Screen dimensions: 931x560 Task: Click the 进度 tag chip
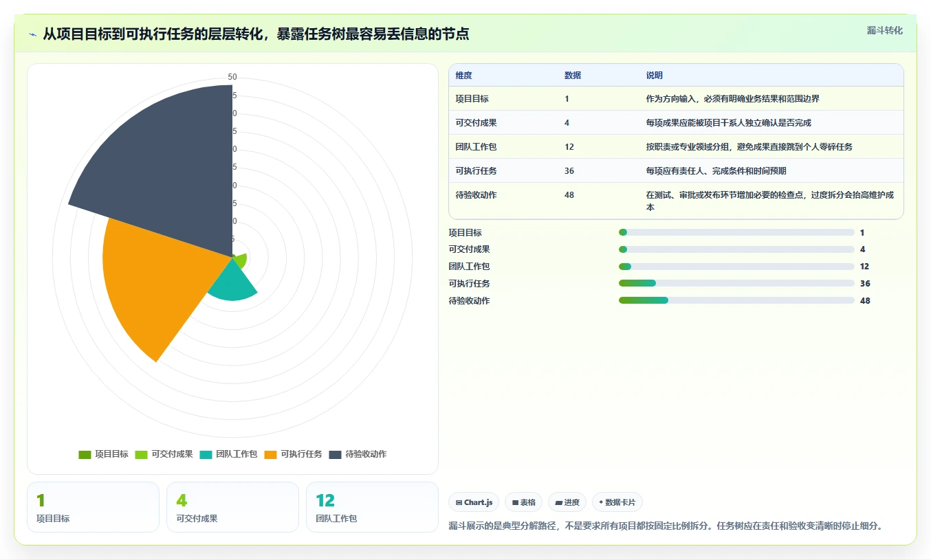[567, 502]
